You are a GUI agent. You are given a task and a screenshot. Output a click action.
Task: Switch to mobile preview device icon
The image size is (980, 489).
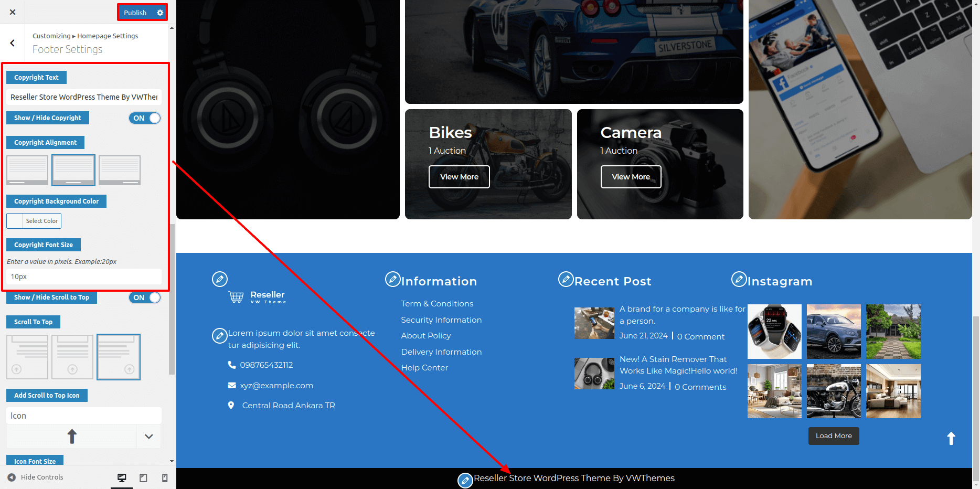pyautogui.click(x=165, y=477)
